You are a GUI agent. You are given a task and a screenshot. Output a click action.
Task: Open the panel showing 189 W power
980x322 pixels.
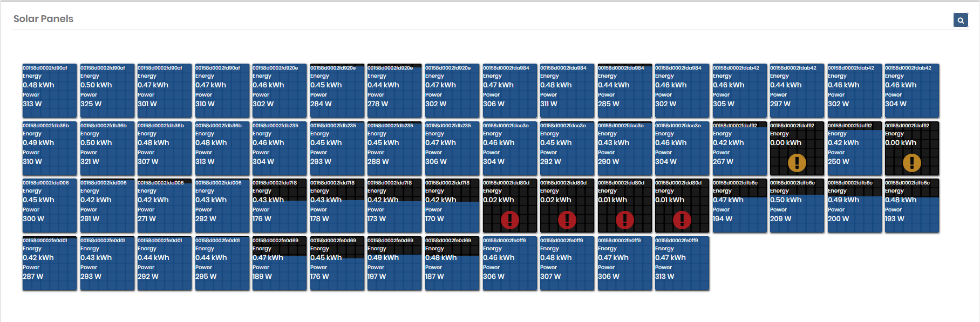click(279, 263)
